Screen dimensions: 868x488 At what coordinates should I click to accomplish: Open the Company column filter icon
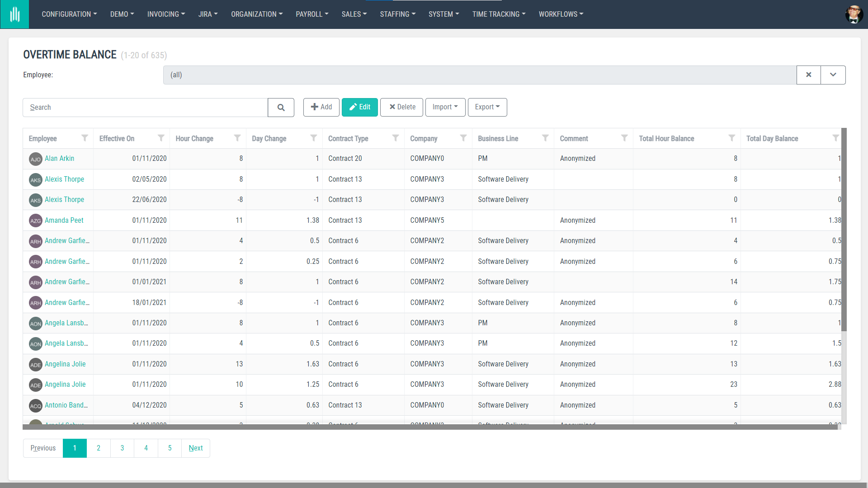(463, 138)
